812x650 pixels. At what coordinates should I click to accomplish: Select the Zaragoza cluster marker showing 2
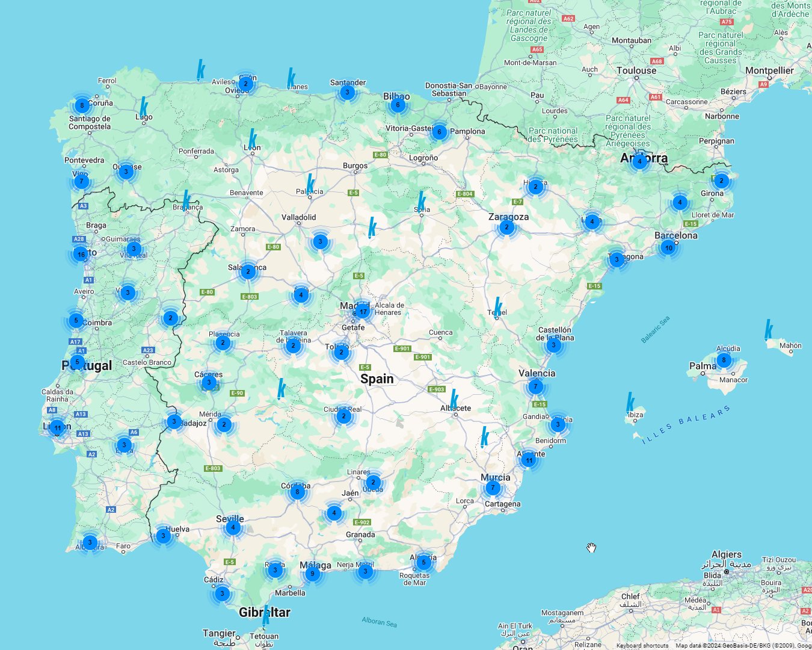pos(506,226)
